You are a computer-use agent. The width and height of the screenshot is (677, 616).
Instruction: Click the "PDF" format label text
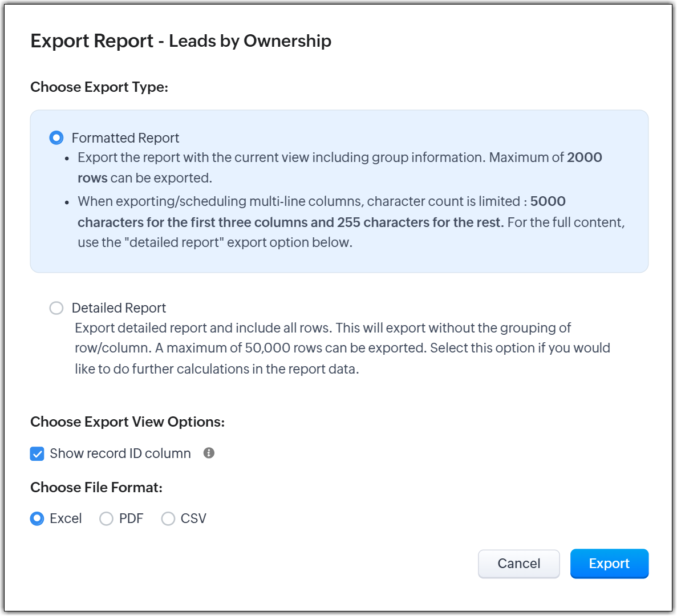pyautogui.click(x=131, y=518)
